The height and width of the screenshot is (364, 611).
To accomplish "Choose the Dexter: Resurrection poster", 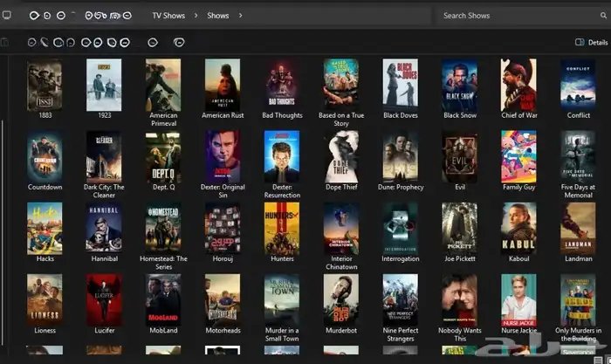I will (x=282, y=156).
